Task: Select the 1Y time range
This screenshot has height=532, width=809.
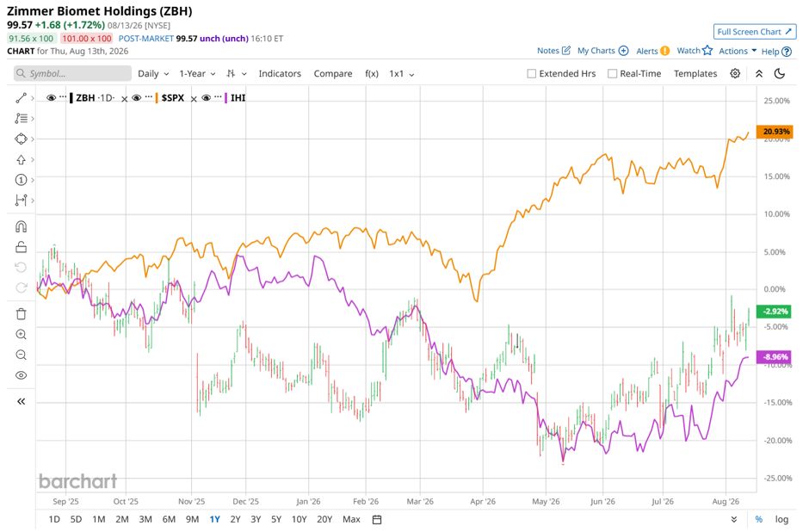Action: click(x=214, y=519)
